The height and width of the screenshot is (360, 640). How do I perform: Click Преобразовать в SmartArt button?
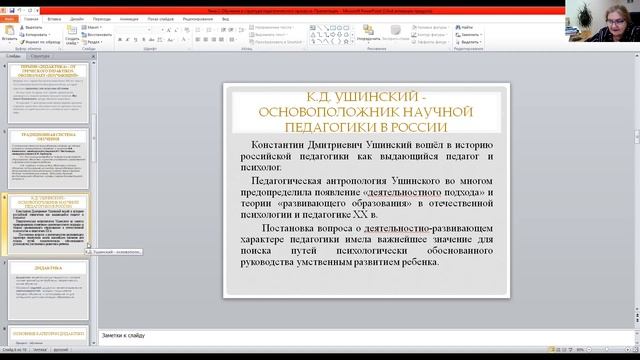point(276,42)
